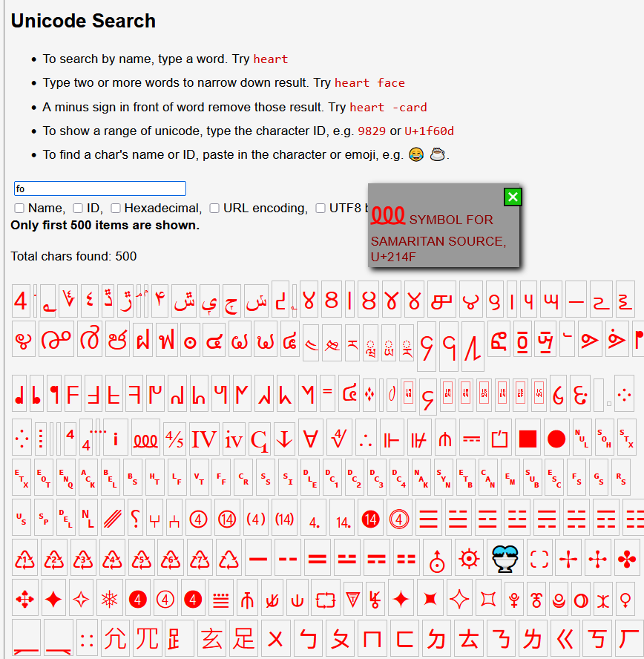Viewport: 644px width, 659px height.
Task: Click the Roman numeral IV character
Action: click(204, 439)
